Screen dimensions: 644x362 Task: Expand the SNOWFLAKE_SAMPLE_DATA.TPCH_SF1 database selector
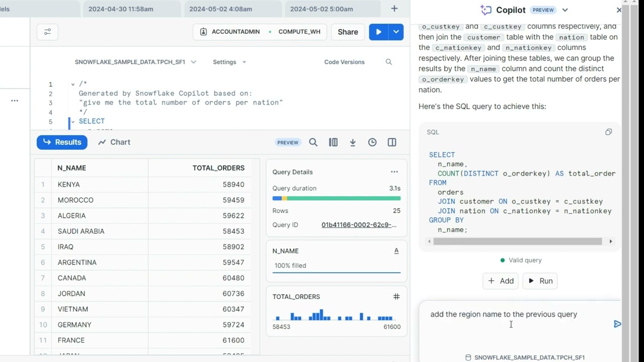[x=135, y=62]
